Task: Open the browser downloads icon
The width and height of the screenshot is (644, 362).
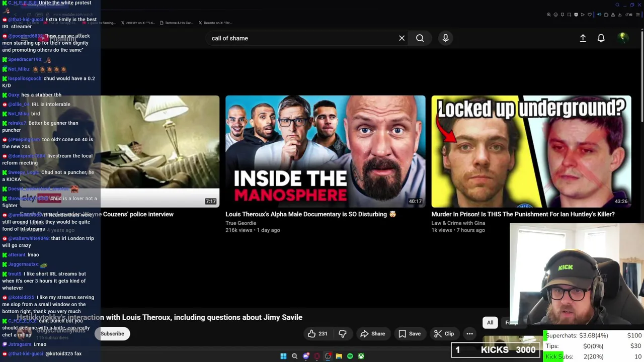Action: click(x=619, y=15)
